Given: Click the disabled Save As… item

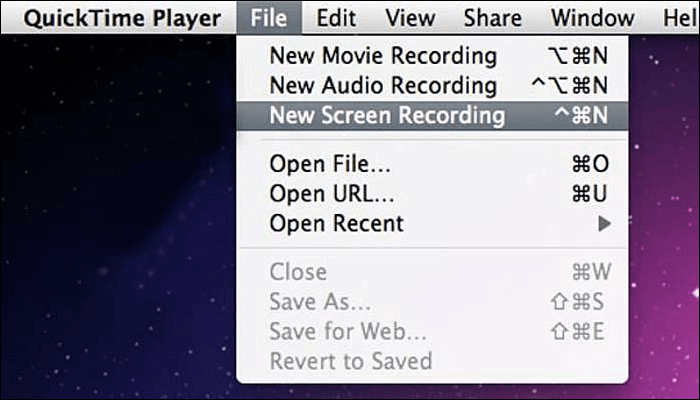Looking at the screenshot, I should tap(318, 302).
